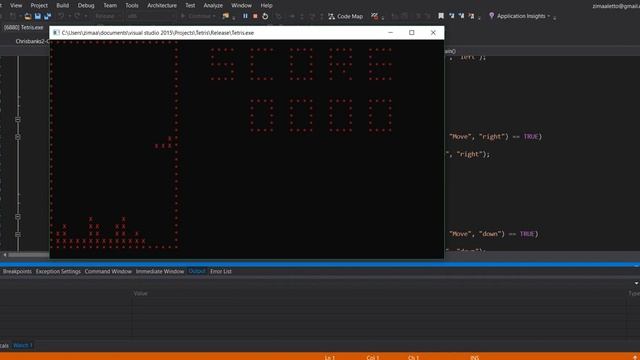Pause debugging with Break All button
640x360 pixels.
(x=245, y=16)
